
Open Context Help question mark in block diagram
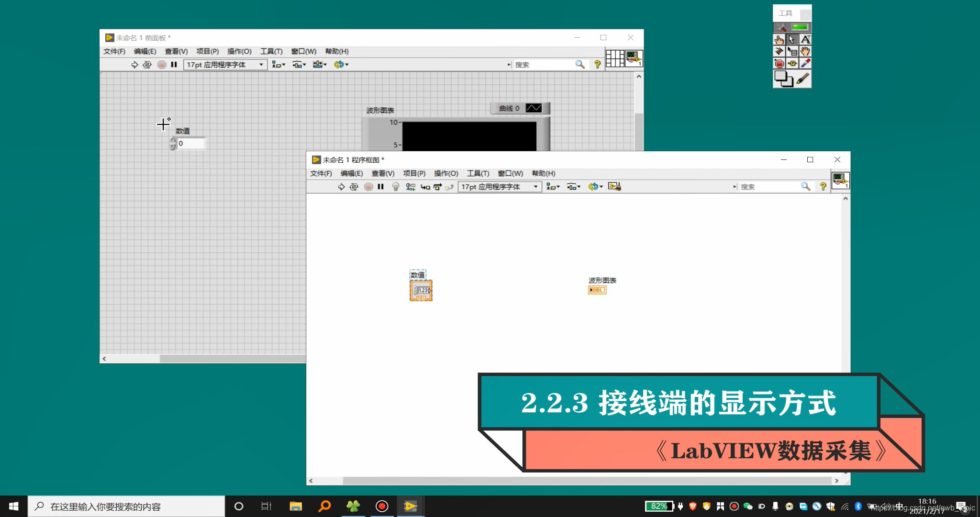pyautogui.click(x=823, y=187)
